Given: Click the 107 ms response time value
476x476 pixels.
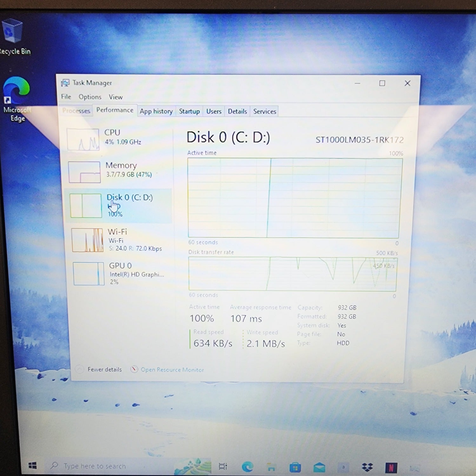Looking at the screenshot, I should point(246,319).
